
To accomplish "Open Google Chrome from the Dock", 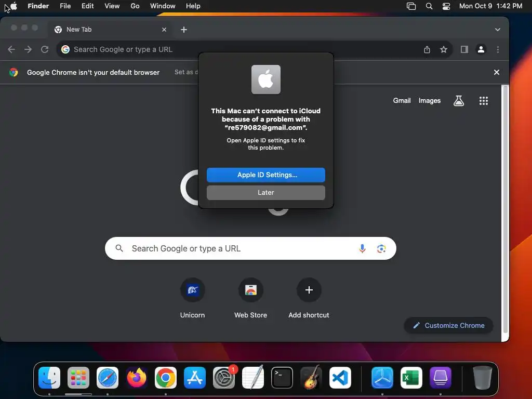I will point(166,378).
